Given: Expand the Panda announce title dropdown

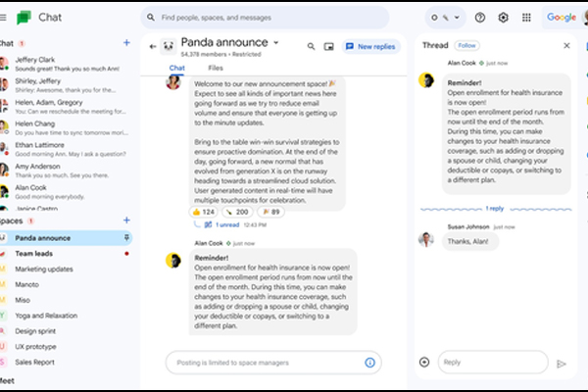Looking at the screenshot, I should click(276, 42).
